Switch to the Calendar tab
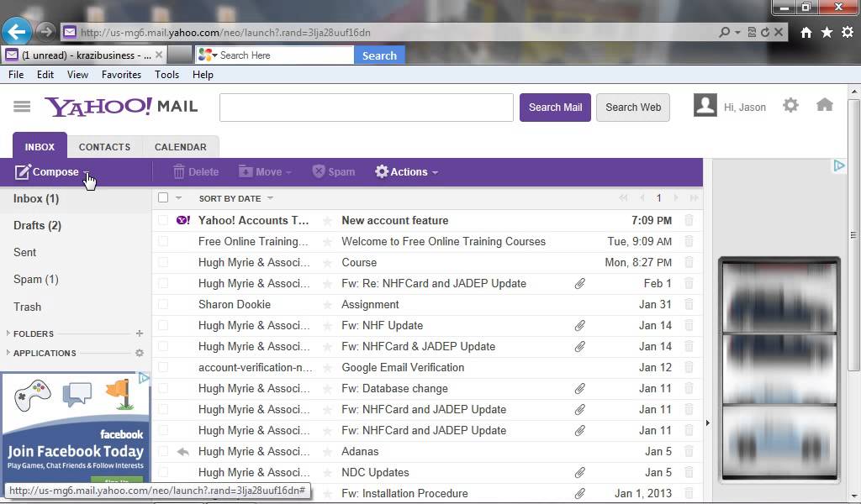This screenshot has width=861, height=504. tap(181, 147)
